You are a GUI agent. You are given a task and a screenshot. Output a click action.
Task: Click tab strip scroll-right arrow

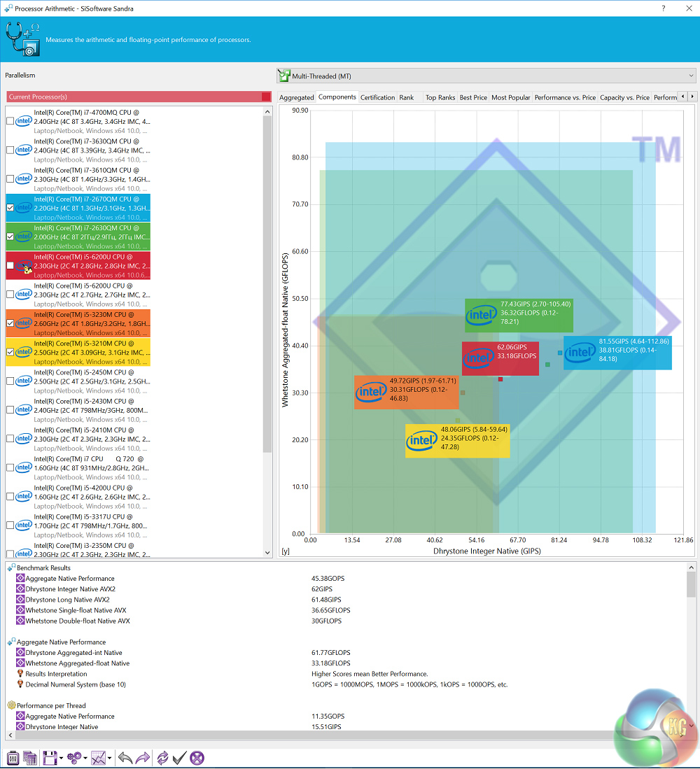[692, 97]
